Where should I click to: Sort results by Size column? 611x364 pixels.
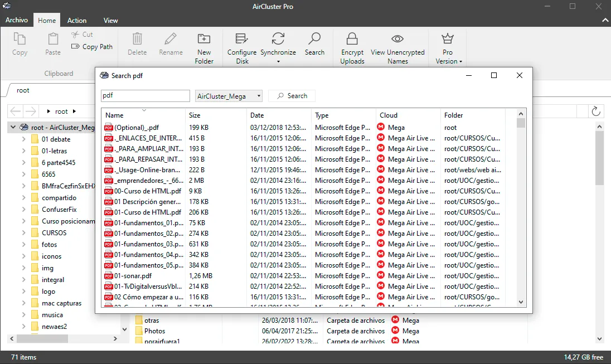click(216, 115)
